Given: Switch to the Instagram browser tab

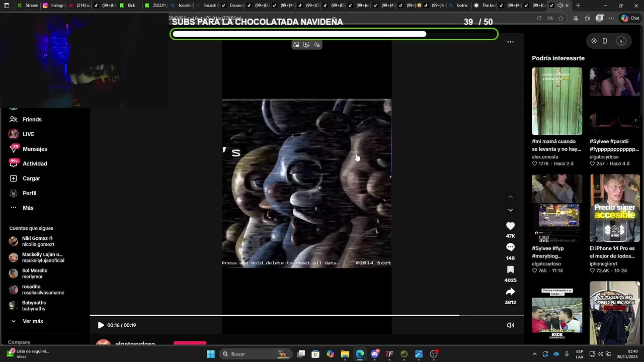Looking at the screenshot, I should 53,6.
